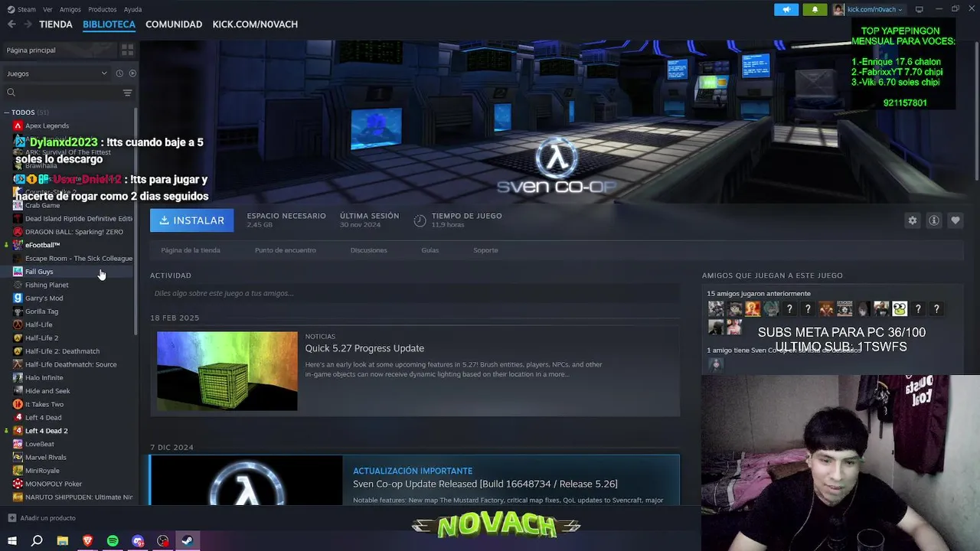Screen dimensions: 980x551
Task: Add Sven Co-op to favorites heart
Action: click(x=955, y=220)
